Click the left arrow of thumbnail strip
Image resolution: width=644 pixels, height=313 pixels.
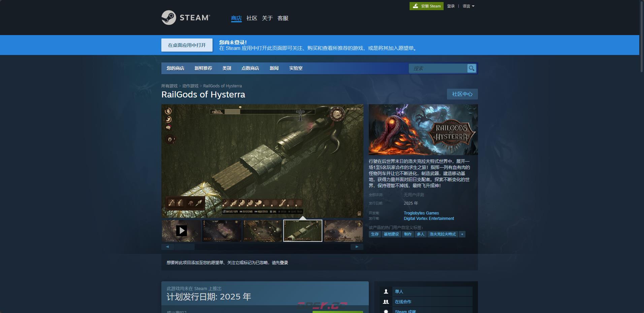click(167, 247)
